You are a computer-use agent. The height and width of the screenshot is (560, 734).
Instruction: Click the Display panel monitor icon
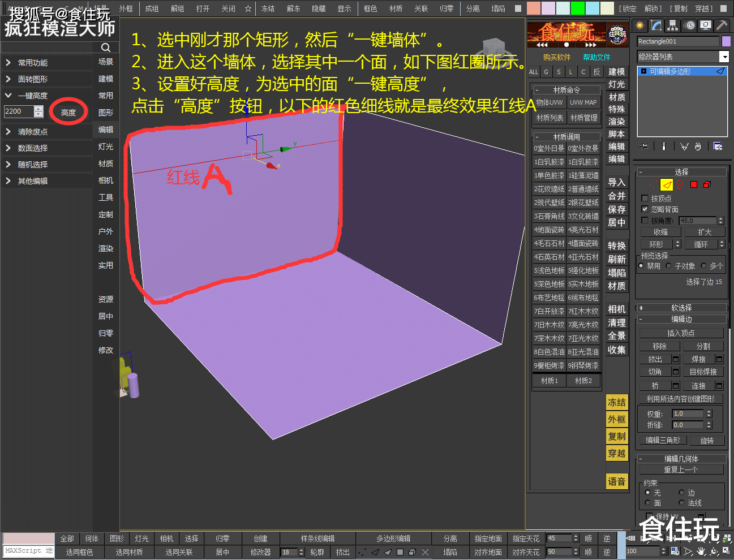pos(705,25)
